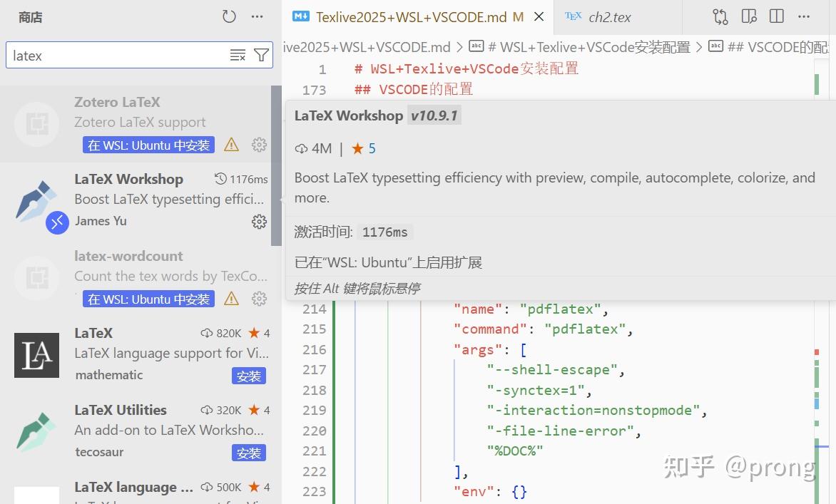Install the LaTeX extension by mathematic
The image size is (836, 504).
tap(248, 376)
